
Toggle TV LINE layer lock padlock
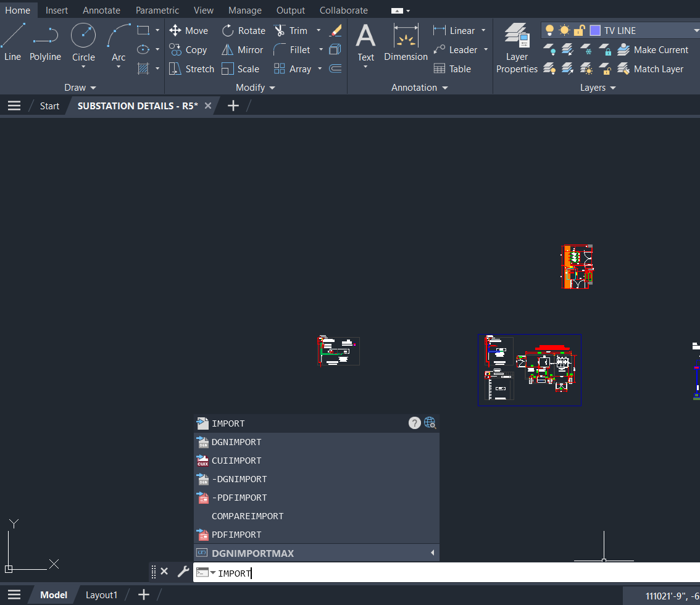coord(579,30)
